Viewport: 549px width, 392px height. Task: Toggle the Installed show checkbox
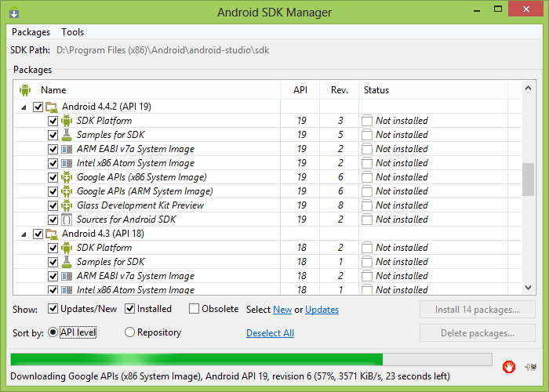pyautogui.click(x=130, y=309)
